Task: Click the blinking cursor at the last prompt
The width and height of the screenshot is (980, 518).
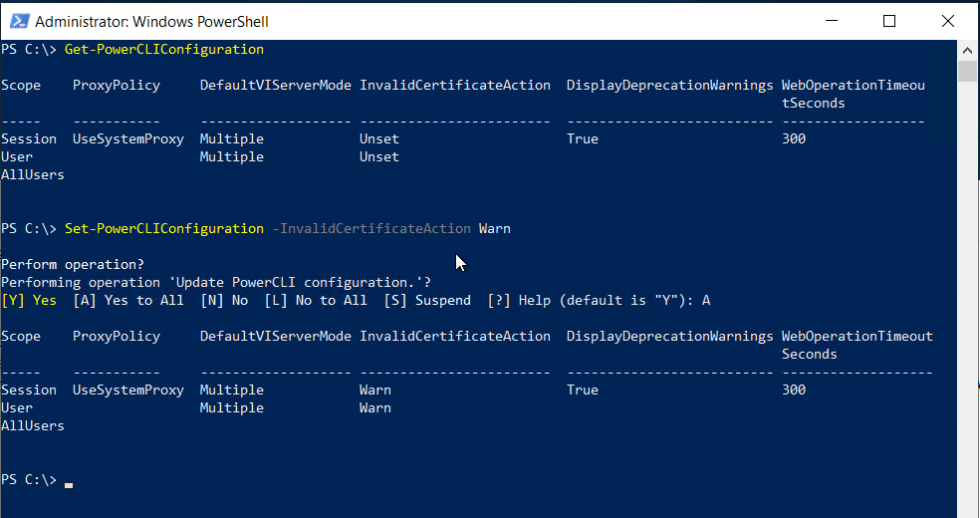Action: pyautogui.click(x=69, y=484)
